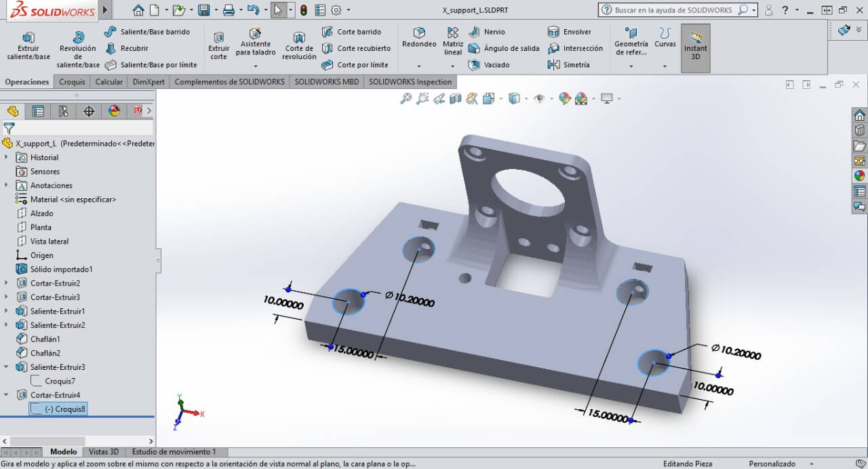Screen dimensions: 868x469
Task: Choose the Extruir corte tool
Action: tap(218, 46)
